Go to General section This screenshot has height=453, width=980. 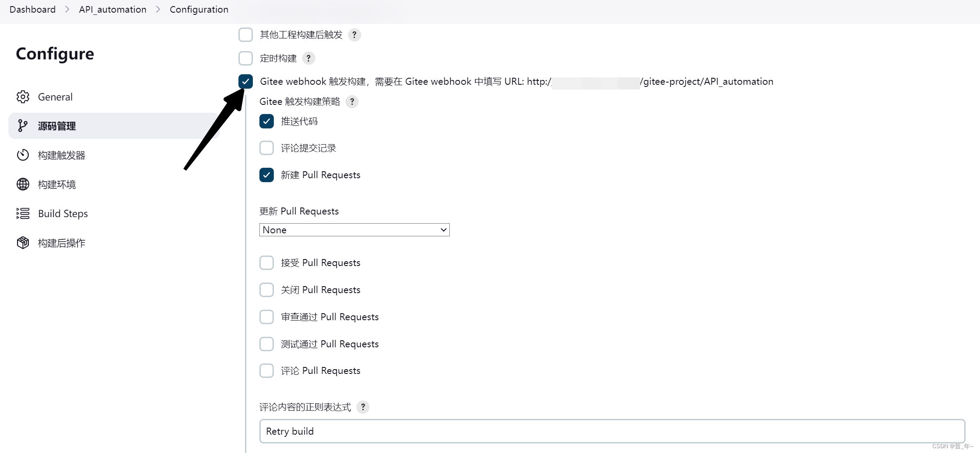tap(114, 97)
